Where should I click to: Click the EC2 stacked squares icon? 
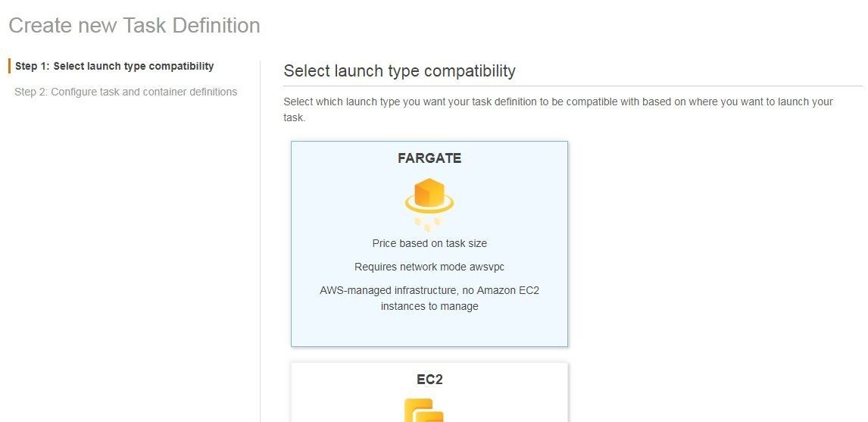tap(424, 410)
